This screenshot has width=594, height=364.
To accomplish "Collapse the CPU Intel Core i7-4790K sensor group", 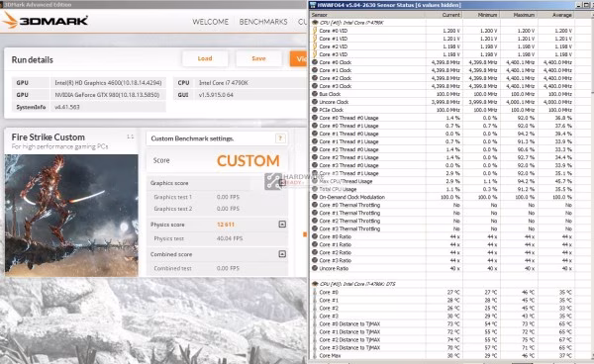I will pos(315,23).
